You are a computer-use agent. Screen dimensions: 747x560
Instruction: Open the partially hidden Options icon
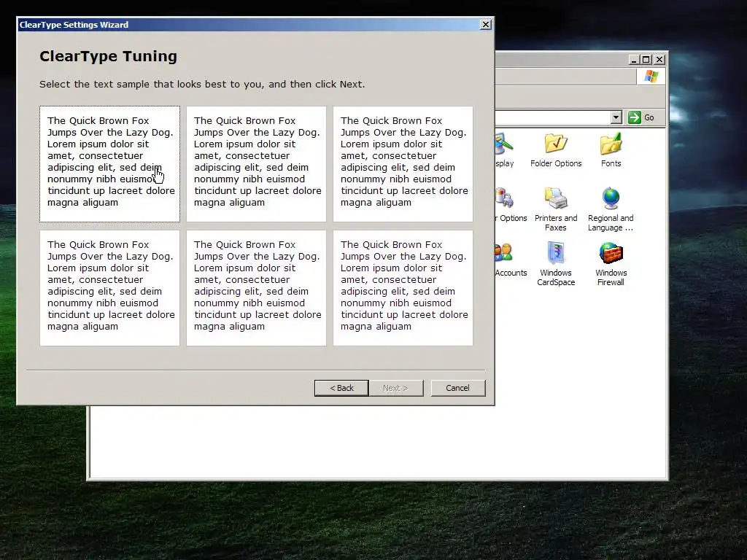pos(511,205)
